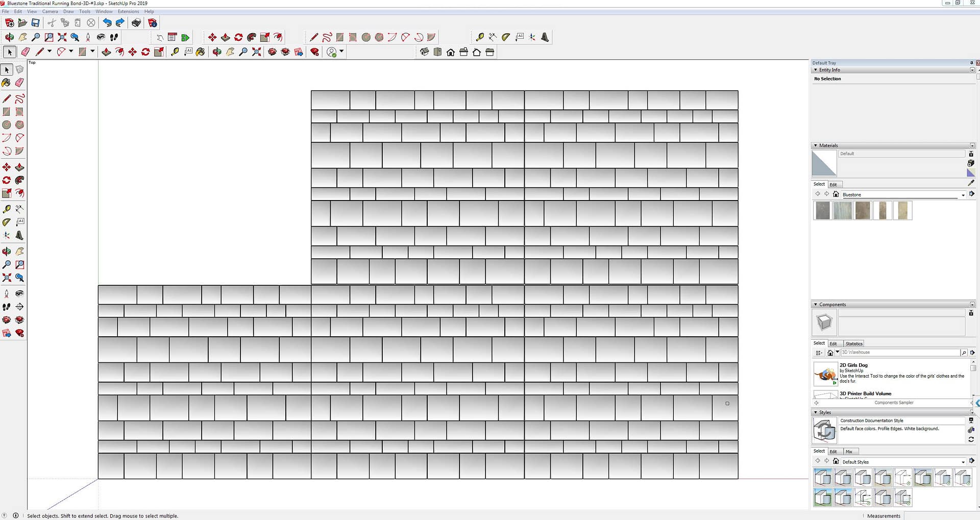The image size is (980, 520).
Task: Collapse the Entity Info panel
Action: (x=816, y=70)
